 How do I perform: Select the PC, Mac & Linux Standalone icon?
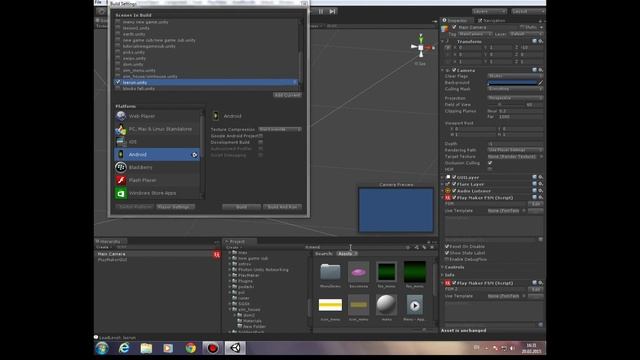(x=121, y=129)
